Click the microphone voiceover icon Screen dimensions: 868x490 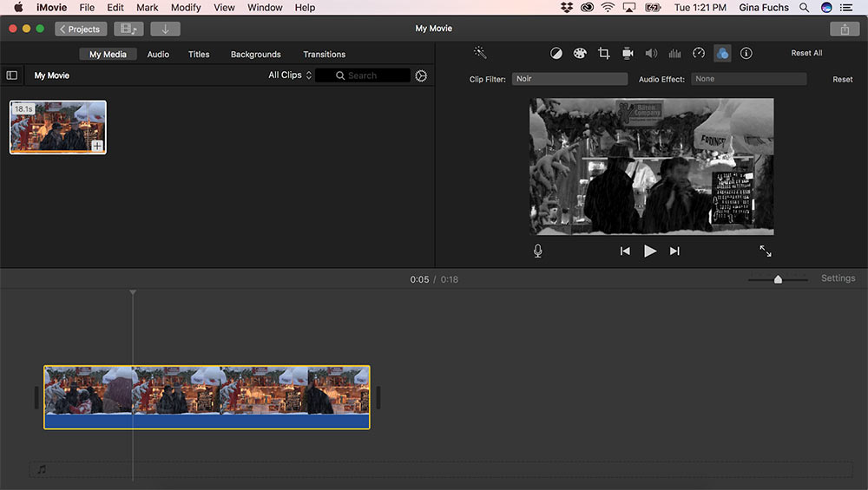[x=537, y=252]
